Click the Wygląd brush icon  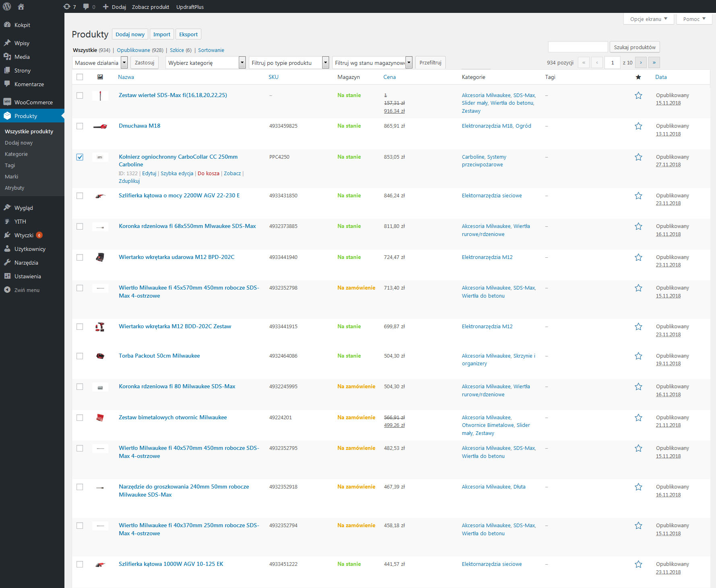7,207
